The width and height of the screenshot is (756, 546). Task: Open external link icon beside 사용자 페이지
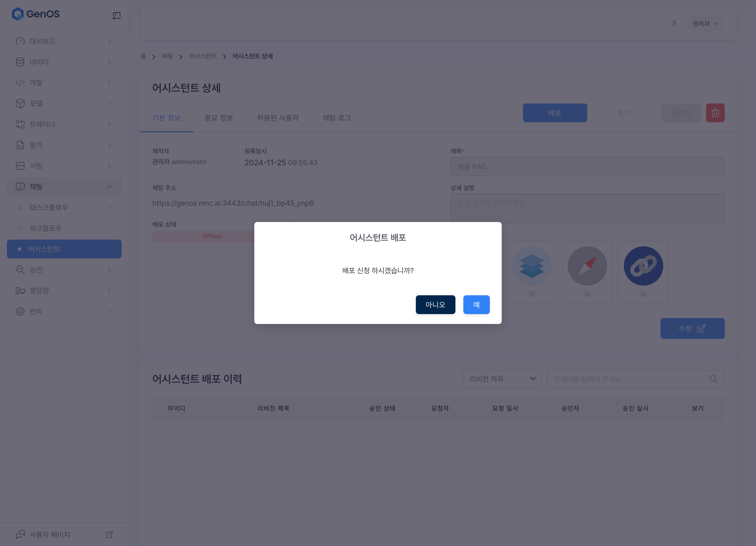point(109,534)
